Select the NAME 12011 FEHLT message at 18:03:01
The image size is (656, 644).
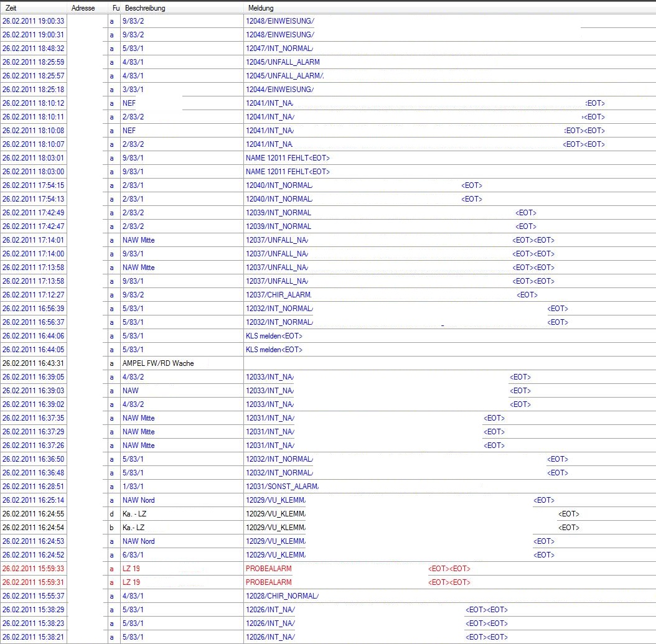pos(288,158)
